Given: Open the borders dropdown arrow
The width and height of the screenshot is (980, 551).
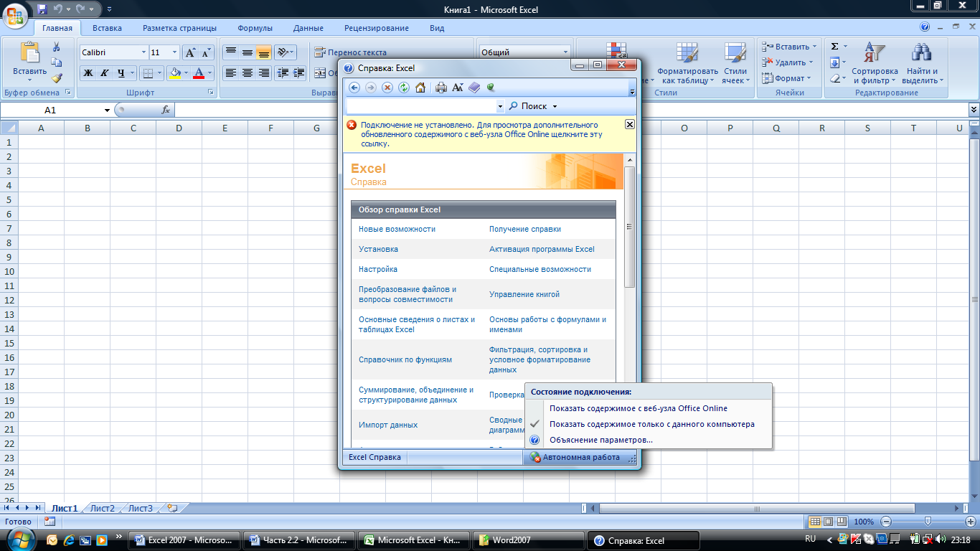Looking at the screenshot, I should 159,72.
